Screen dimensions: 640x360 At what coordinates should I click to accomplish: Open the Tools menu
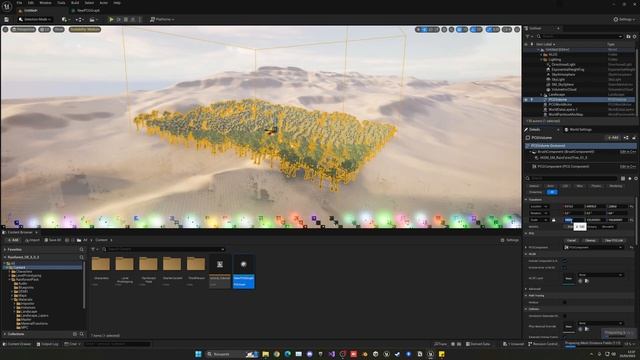click(61, 3)
